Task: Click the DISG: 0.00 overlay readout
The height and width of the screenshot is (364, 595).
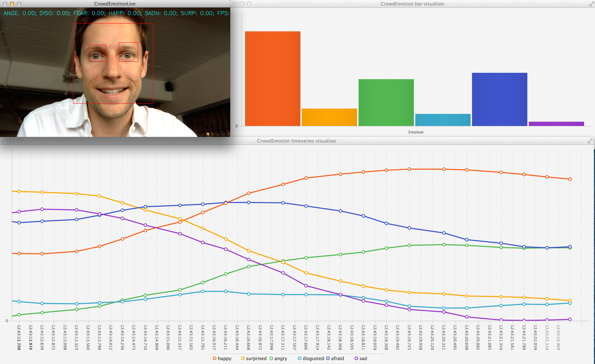Action: tap(55, 13)
